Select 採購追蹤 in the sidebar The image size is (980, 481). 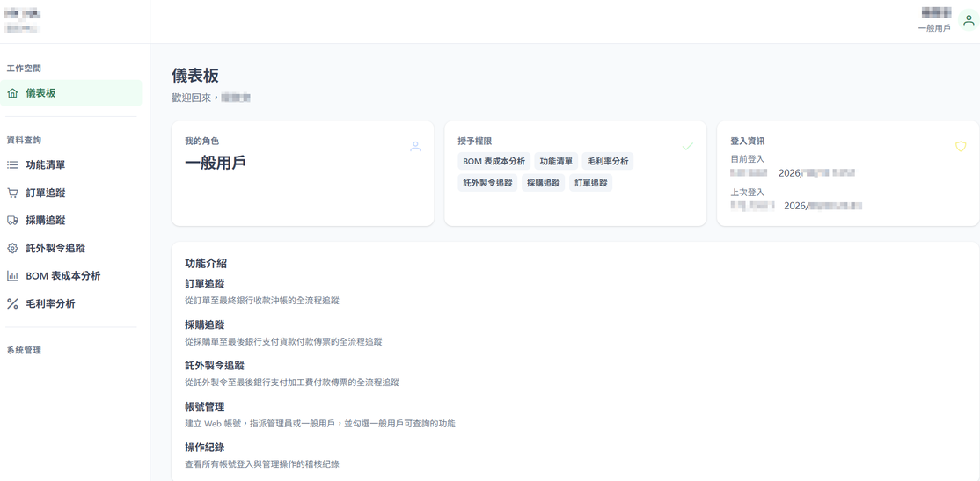point(71,221)
